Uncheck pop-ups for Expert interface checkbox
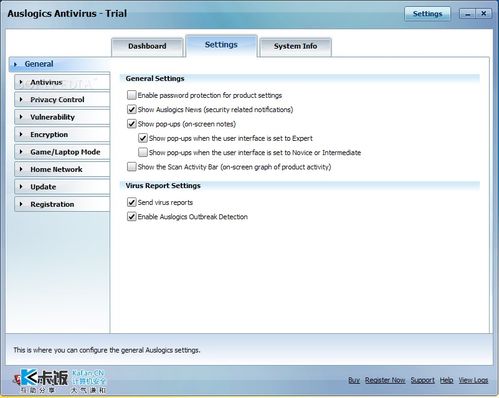Screen dimensions: 499x398 coord(143,138)
